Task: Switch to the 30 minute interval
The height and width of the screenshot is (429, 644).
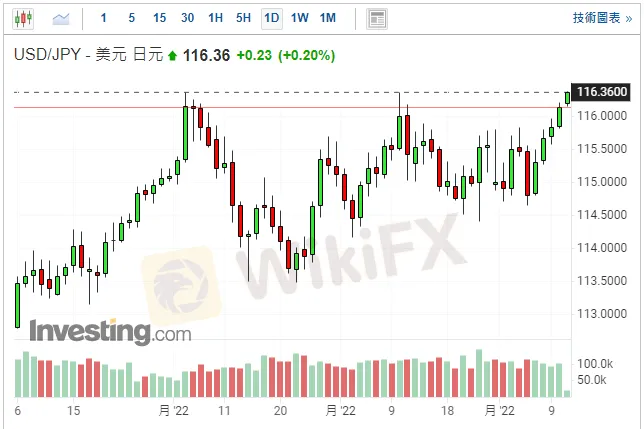Action: [188, 18]
